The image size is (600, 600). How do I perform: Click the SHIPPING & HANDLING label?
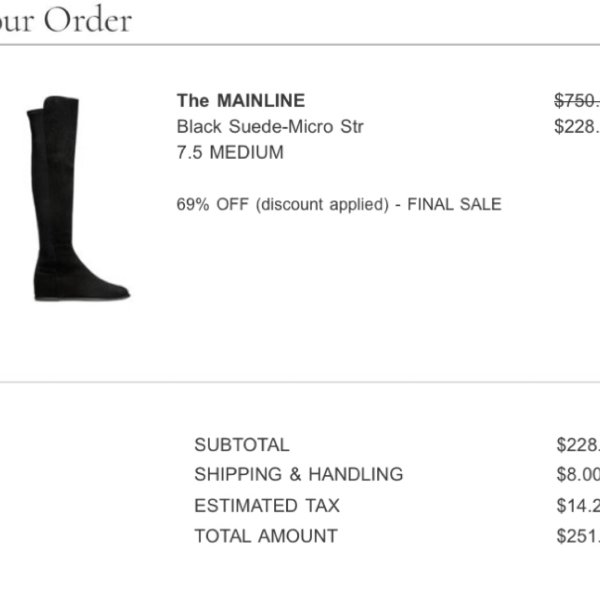click(x=298, y=474)
